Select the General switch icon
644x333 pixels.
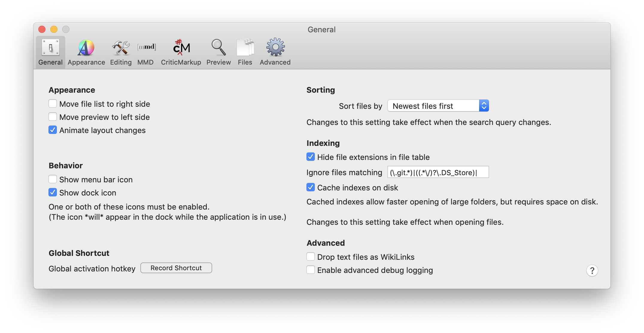click(51, 48)
